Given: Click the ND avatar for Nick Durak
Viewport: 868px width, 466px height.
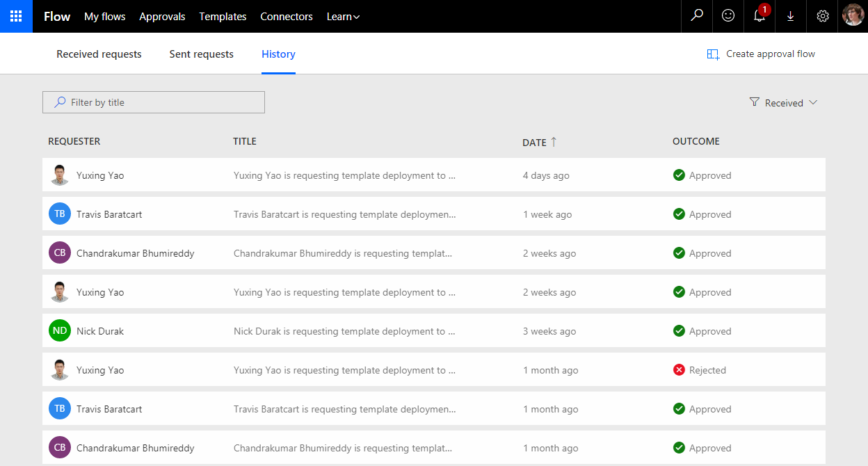Looking at the screenshot, I should click(x=60, y=331).
